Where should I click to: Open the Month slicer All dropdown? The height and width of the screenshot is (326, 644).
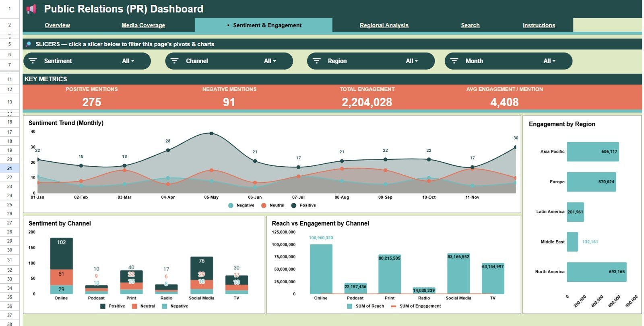549,61
